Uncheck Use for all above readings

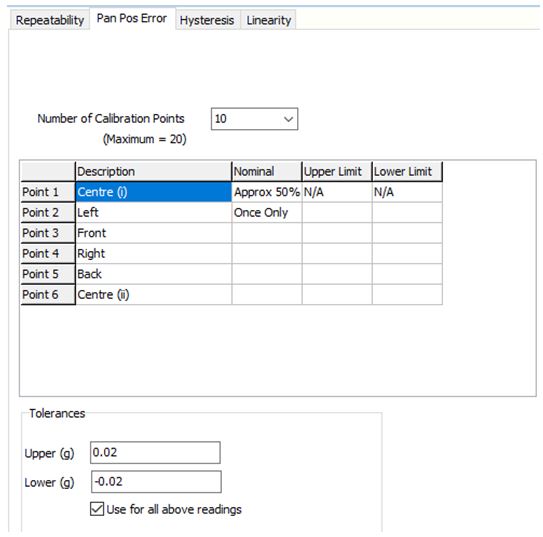click(97, 509)
